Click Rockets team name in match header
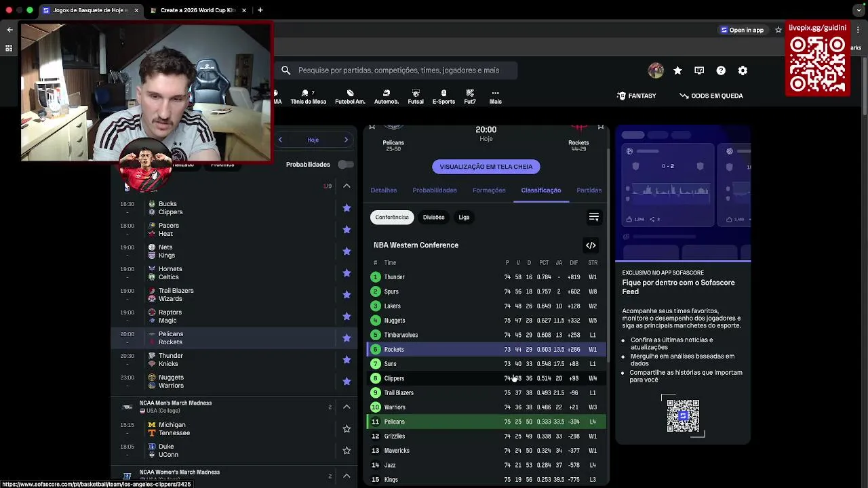 click(x=578, y=143)
